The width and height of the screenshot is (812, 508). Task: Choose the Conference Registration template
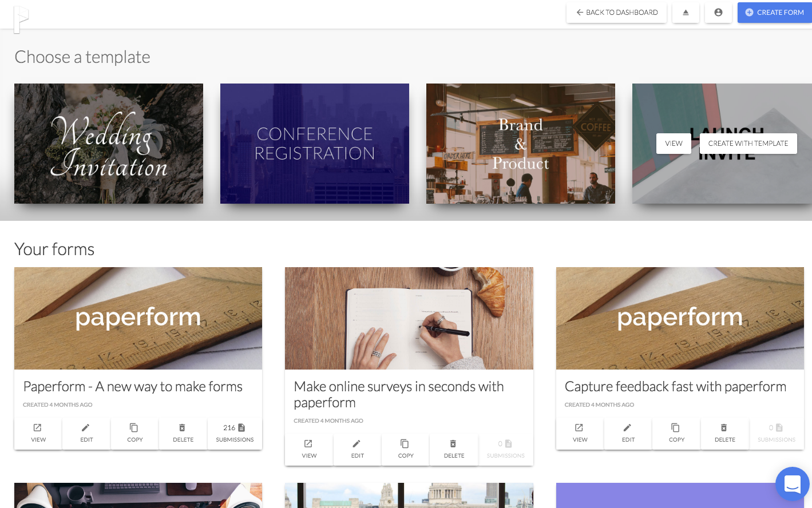coord(315,144)
